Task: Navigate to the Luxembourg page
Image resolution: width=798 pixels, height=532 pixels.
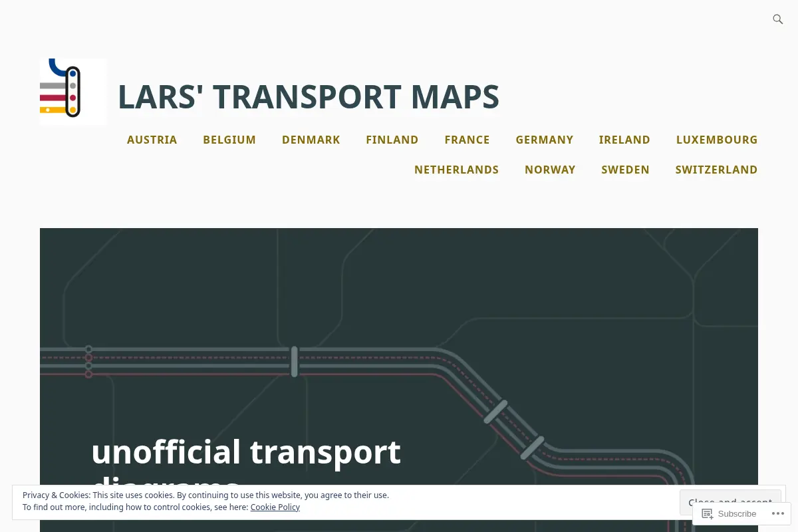Action: pyautogui.click(x=717, y=140)
